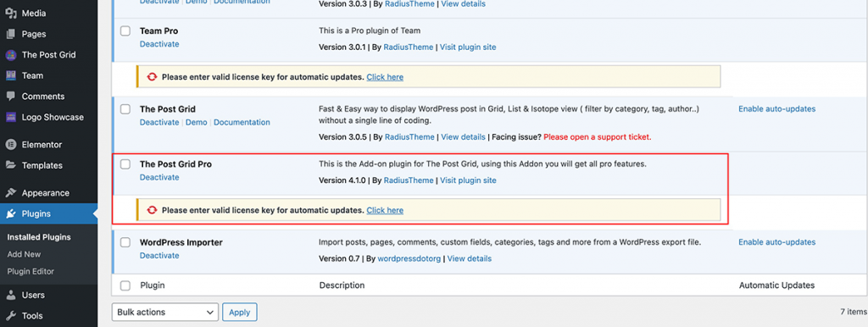Click 'Please open a support ticket' link

tap(598, 136)
